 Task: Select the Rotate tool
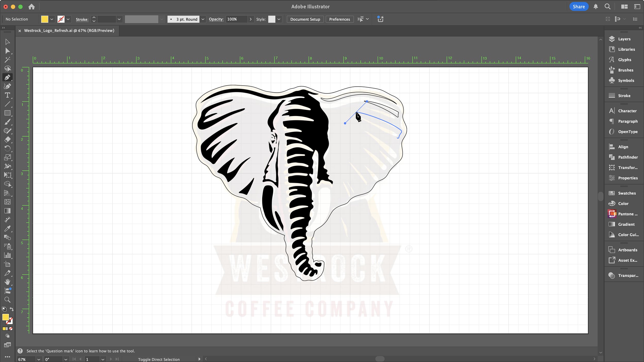7,149
